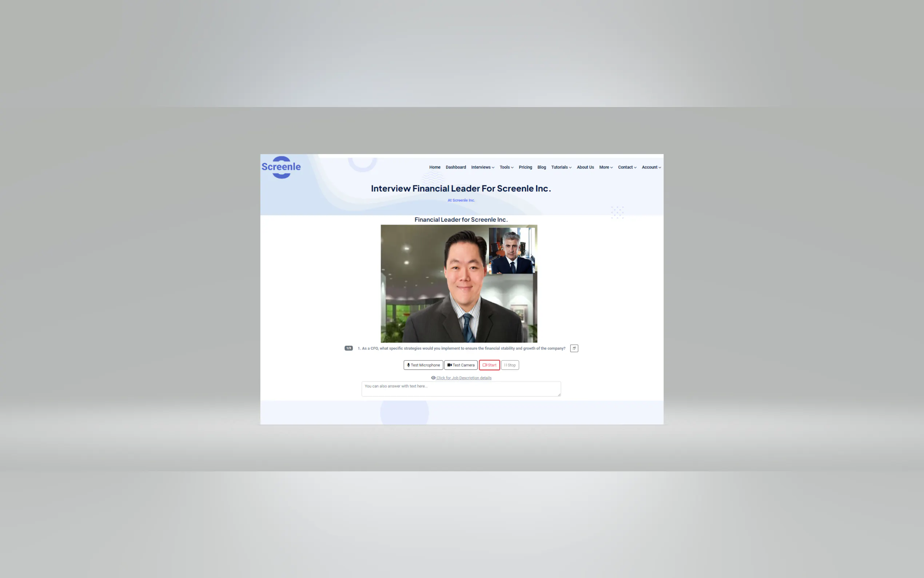Open the Job Description details link
The width and height of the screenshot is (924, 578).
click(461, 378)
